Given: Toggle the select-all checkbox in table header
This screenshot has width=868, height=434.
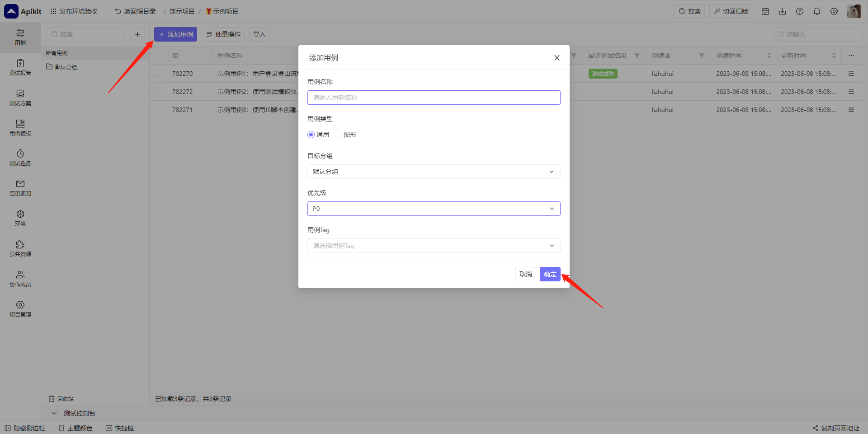Looking at the screenshot, I should click(x=158, y=56).
